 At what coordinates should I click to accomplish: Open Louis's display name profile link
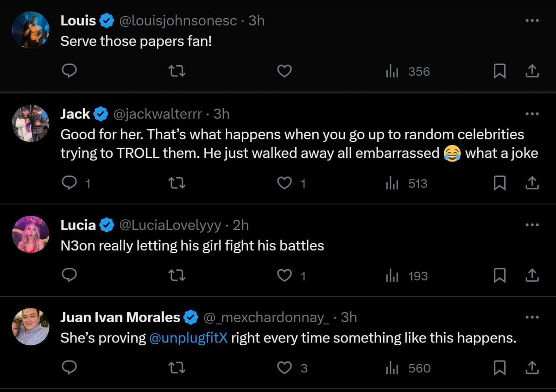[78, 21]
